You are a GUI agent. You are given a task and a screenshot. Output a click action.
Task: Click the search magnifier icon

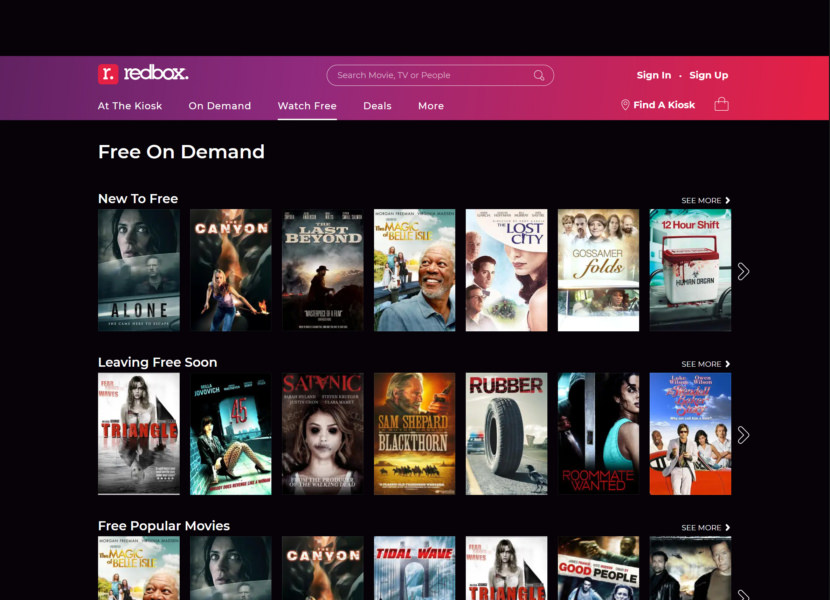tap(538, 75)
